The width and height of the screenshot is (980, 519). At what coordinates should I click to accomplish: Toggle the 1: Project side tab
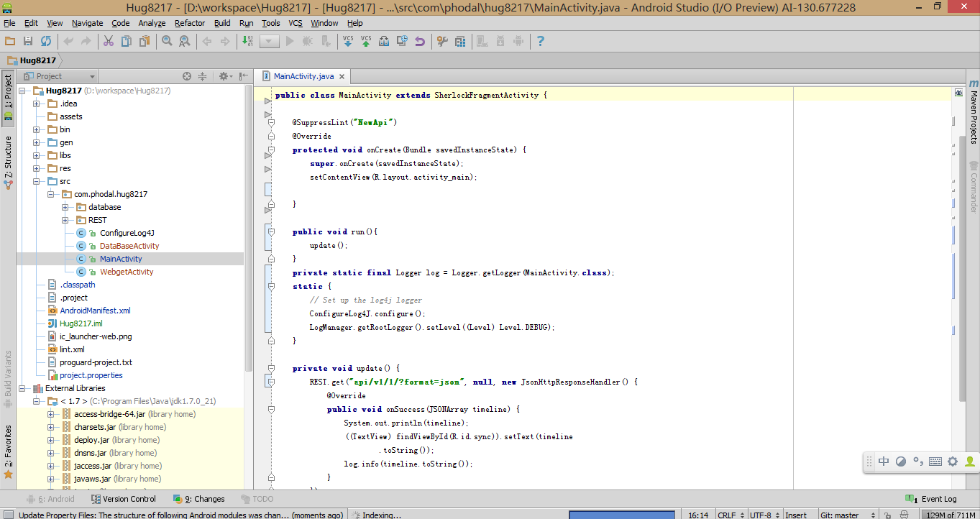click(8, 99)
